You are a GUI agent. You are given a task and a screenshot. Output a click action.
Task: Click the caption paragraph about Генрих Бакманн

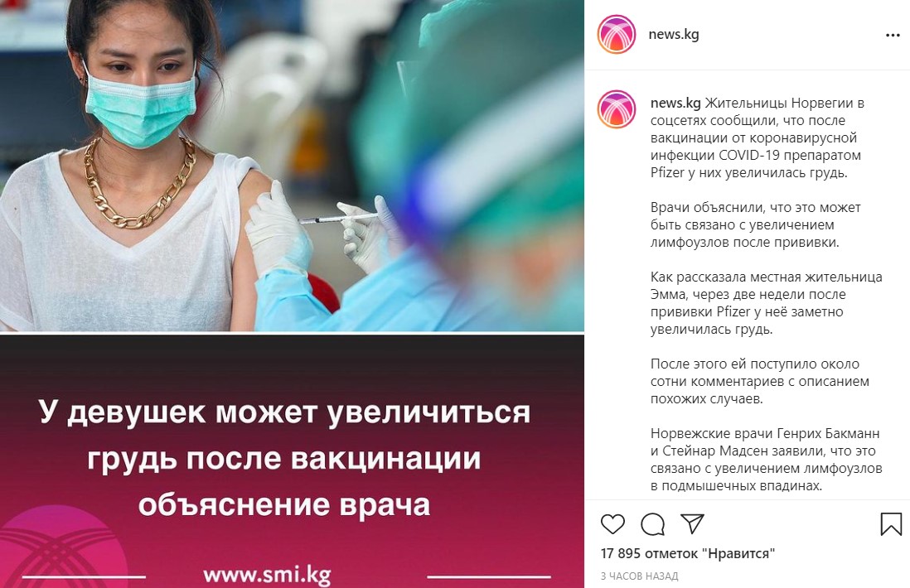(x=766, y=460)
